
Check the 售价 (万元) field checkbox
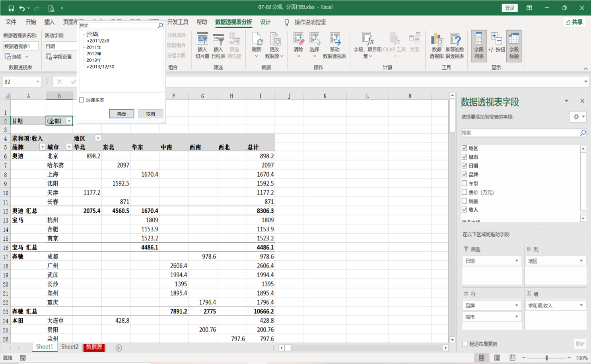click(x=464, y=192)
